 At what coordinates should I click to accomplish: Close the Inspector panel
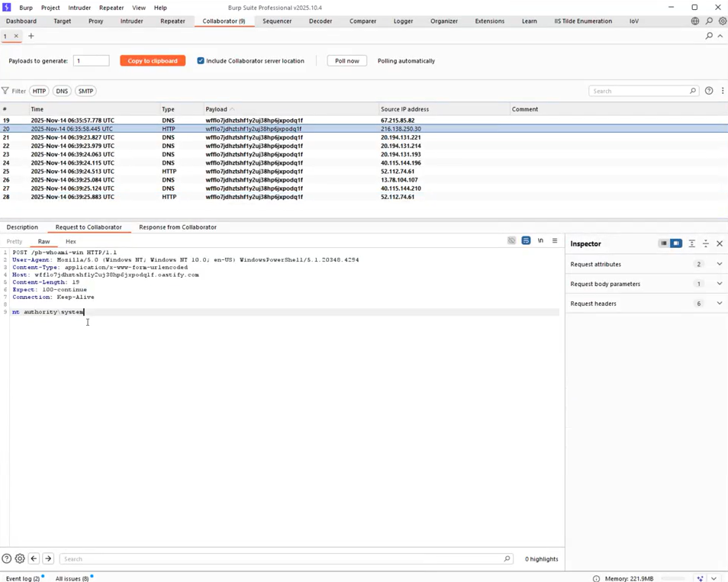pyautogui.click(x=720, y=243)
